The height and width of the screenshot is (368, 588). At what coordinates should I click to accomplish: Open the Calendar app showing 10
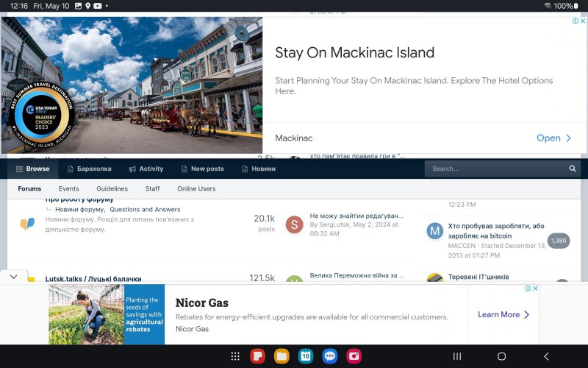[x=306, y=356]
